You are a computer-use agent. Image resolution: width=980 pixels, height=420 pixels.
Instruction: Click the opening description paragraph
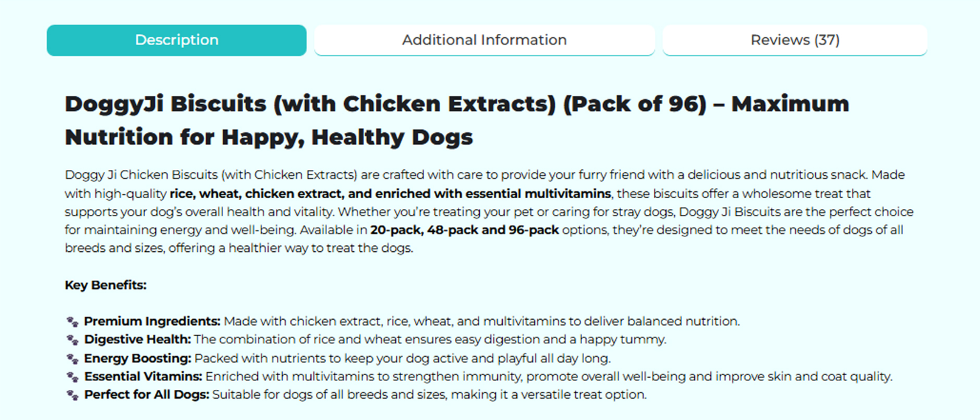tap(489, 212)
